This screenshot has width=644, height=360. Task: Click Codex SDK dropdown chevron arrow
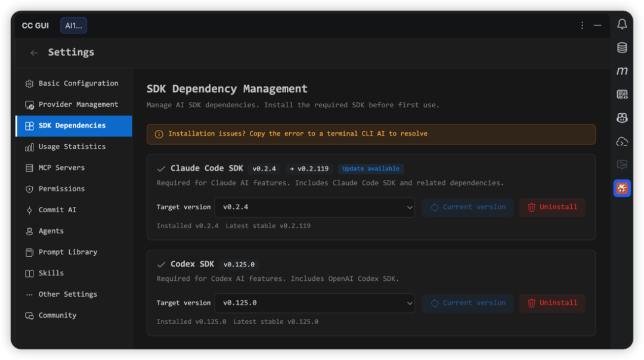409,303
